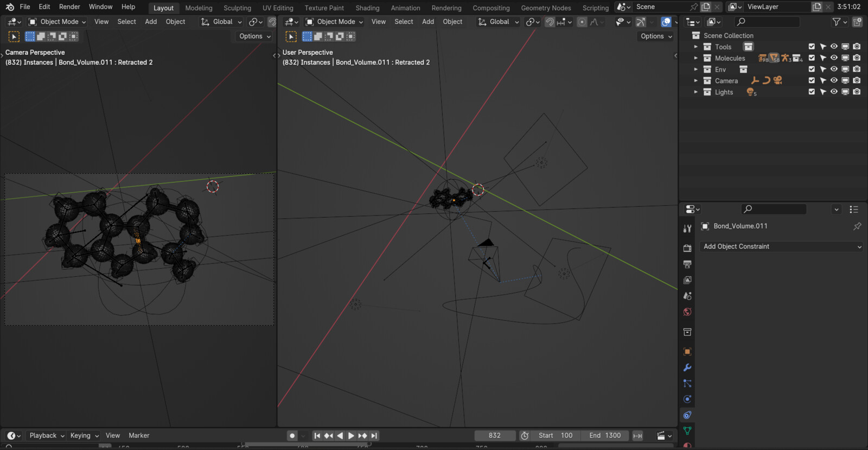
Task: Open the File menu
Action: (x=25, y=7)
